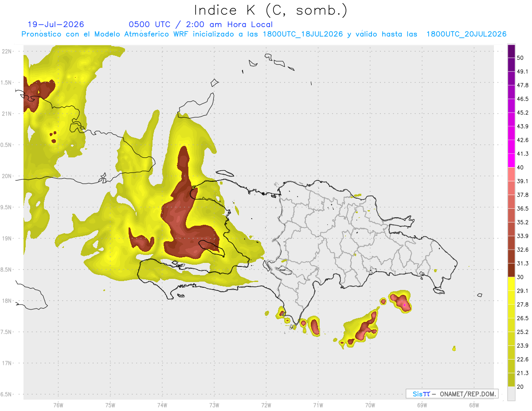Click the colorbar label "32.6"
The image size is (532, 411).
coord(523,250)
